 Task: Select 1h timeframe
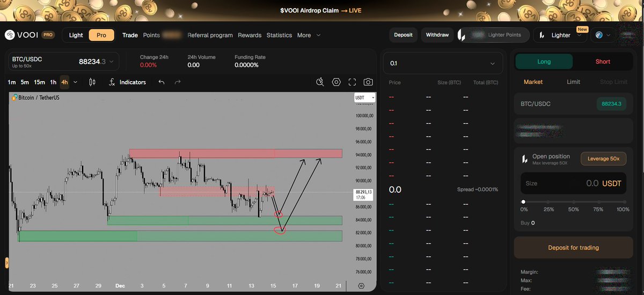pos(53,82)
